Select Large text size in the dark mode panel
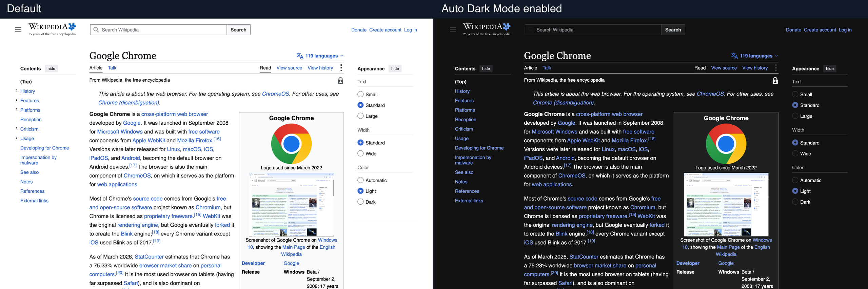The width and height of the screenshot is (868, 289). (795, 116)
